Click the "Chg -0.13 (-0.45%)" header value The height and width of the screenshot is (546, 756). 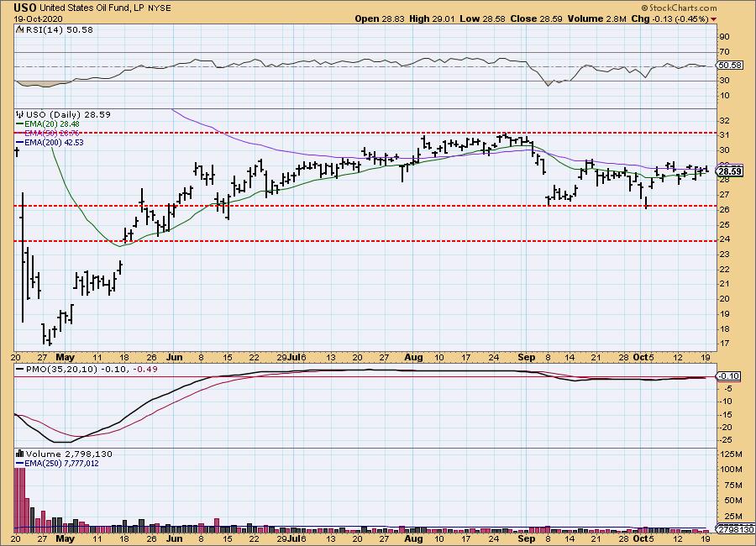669,18
